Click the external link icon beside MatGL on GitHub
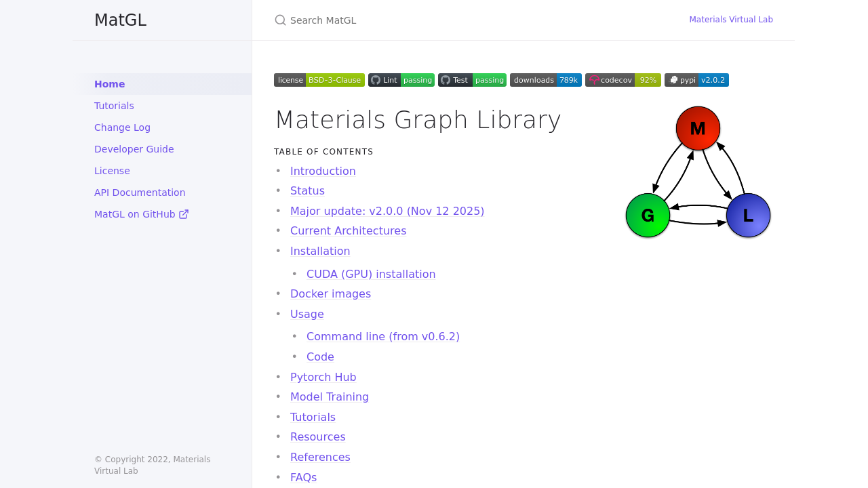The height and width of the screenshot is (488, 868). (184, 213)
